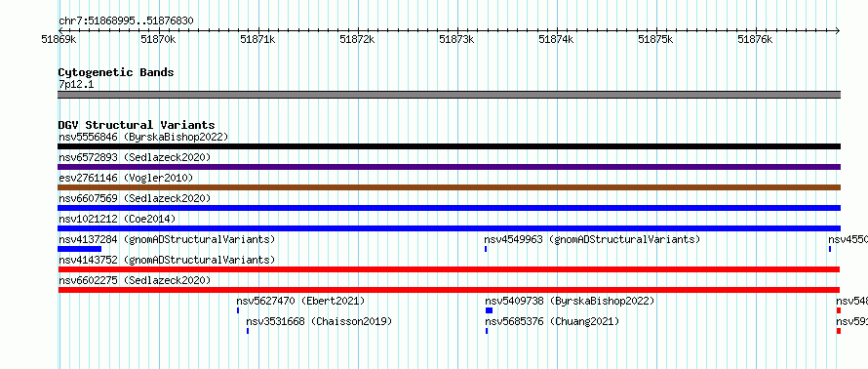Screen dimensions: 868x369
Task: Click the Cytogenetic Bands track title
Action: [116, 72]
